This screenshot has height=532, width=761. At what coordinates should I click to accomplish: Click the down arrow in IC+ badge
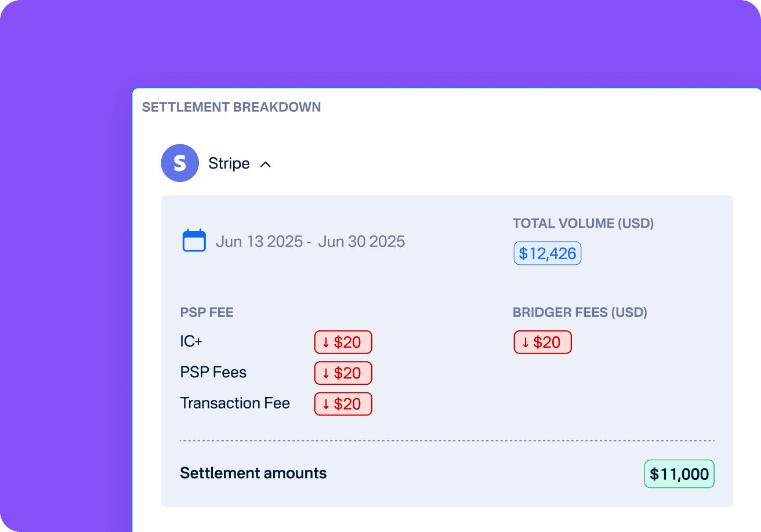tap(326, 342)
